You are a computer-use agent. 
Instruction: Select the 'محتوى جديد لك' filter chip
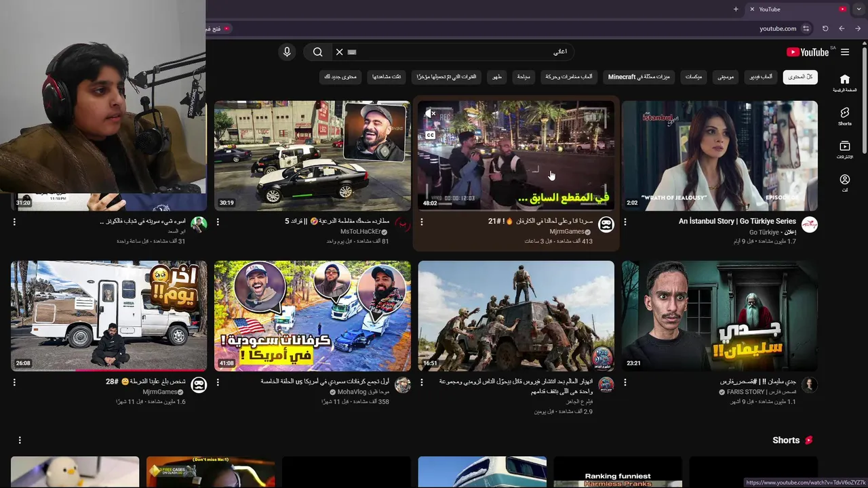coord(340,77)
